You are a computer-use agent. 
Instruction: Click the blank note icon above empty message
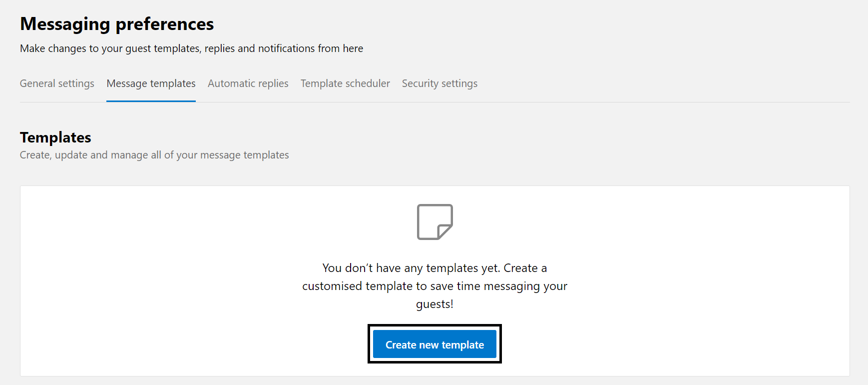434,221
